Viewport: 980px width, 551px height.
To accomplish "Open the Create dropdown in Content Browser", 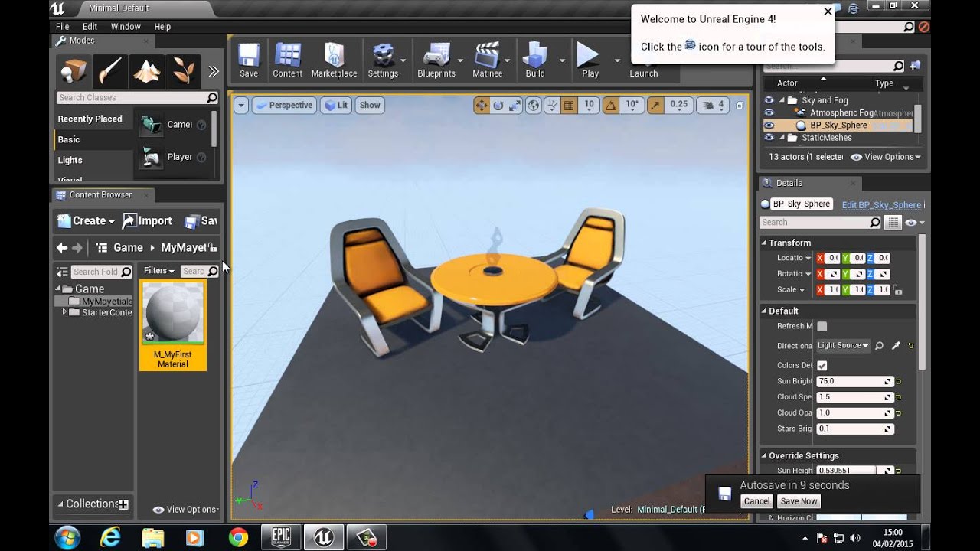I will point(87,220).
